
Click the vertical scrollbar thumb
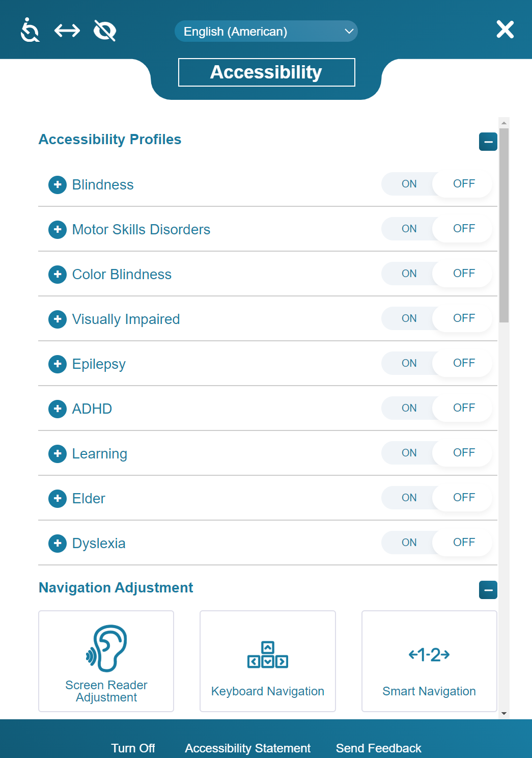tap(504, 224)
